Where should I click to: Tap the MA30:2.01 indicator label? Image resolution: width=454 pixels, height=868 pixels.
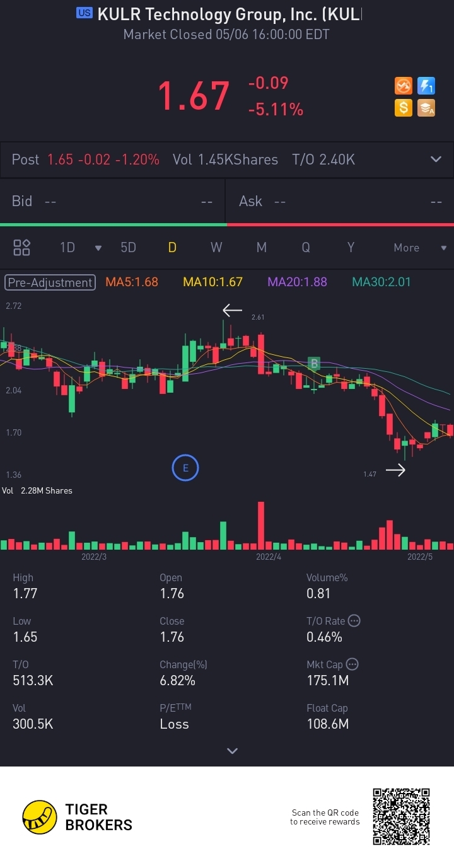381,282
